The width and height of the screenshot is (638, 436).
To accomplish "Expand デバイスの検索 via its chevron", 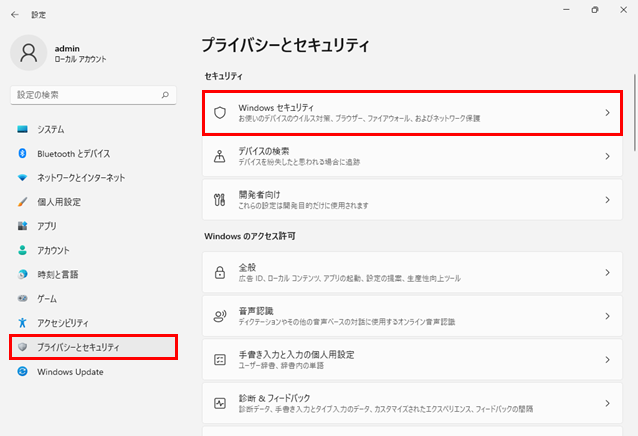I will click(x=607, y=156).
